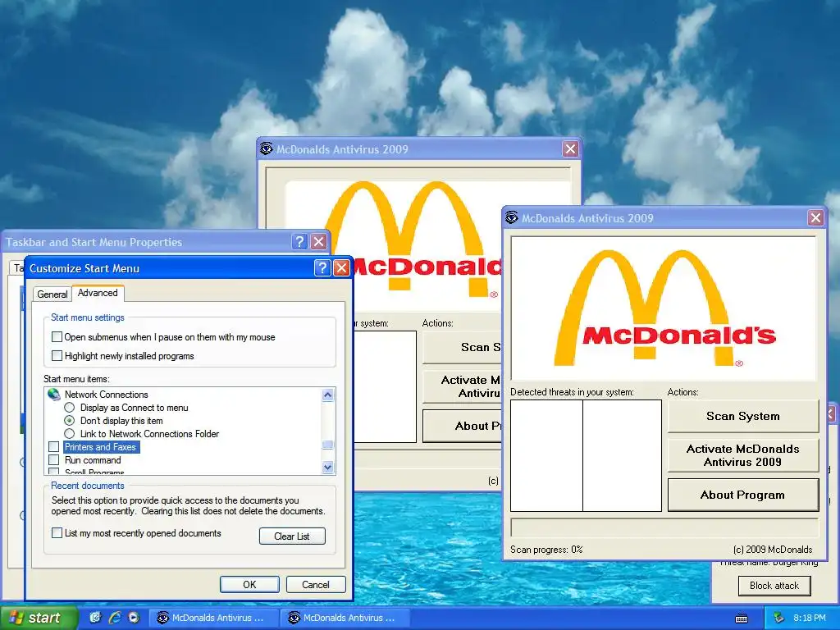Toggle List my most recently opened documents
840x630 pixels.
coord(57,533)
